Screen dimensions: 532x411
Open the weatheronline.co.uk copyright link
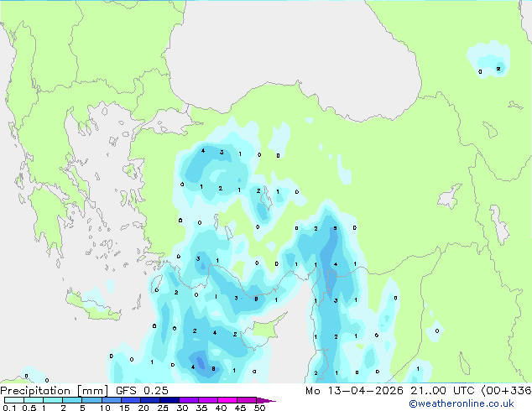point(462,403)
